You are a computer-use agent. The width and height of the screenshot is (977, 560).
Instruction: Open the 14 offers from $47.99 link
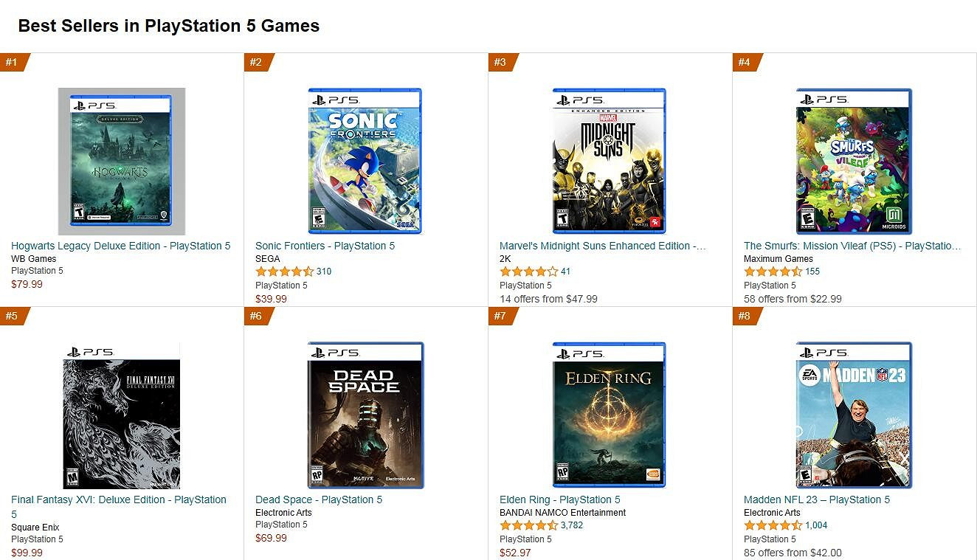click(x=548, y=299)
